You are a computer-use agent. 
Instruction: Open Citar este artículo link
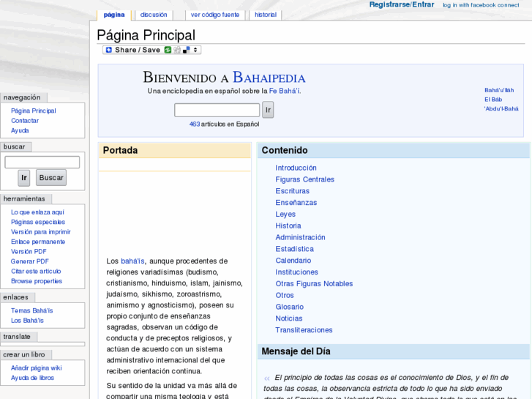36,272
